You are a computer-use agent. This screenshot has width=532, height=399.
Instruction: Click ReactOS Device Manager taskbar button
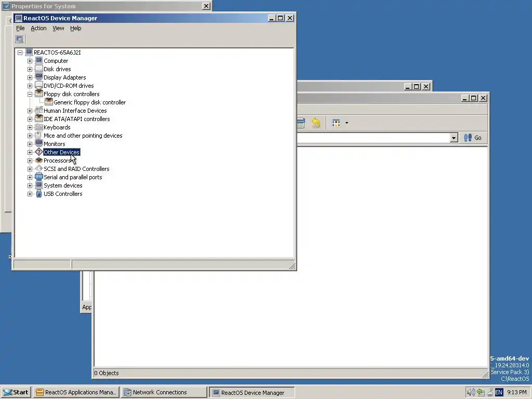coord(252,393)
